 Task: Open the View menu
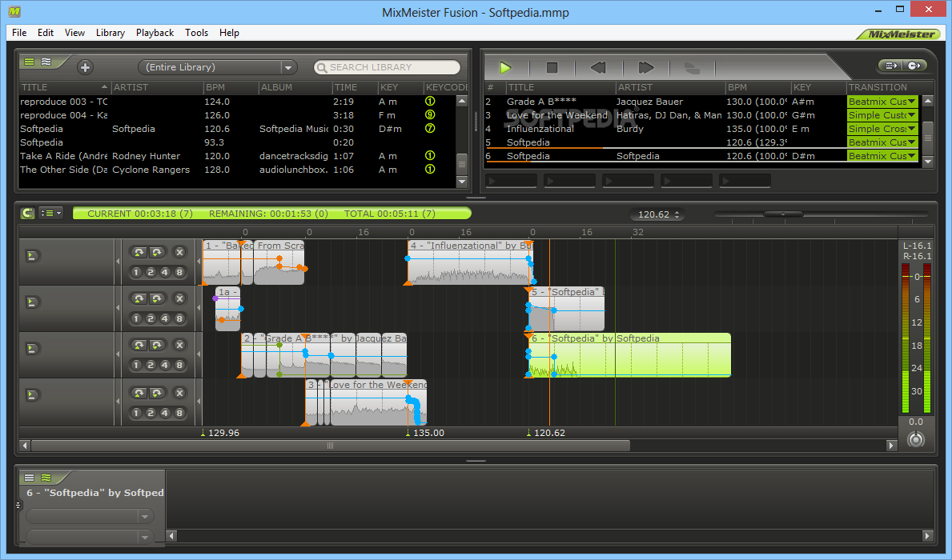pyautogui.click(x=74, y=33)
